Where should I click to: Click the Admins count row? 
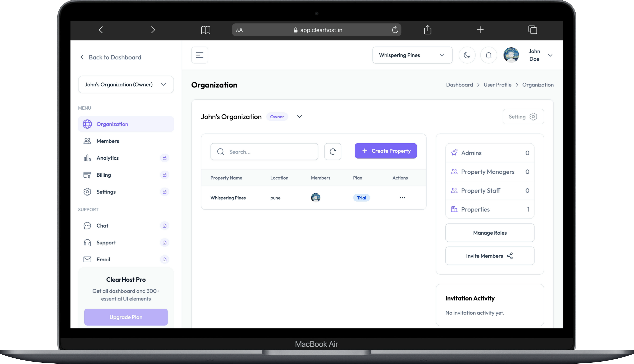pyautogui.click(x=490, y=153)
